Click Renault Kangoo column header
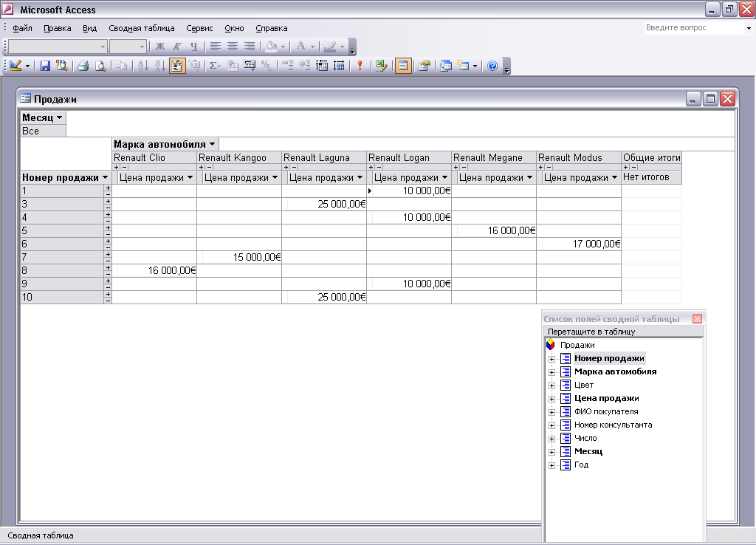This screenshot has height=545, width=756. tap(239, 158)
